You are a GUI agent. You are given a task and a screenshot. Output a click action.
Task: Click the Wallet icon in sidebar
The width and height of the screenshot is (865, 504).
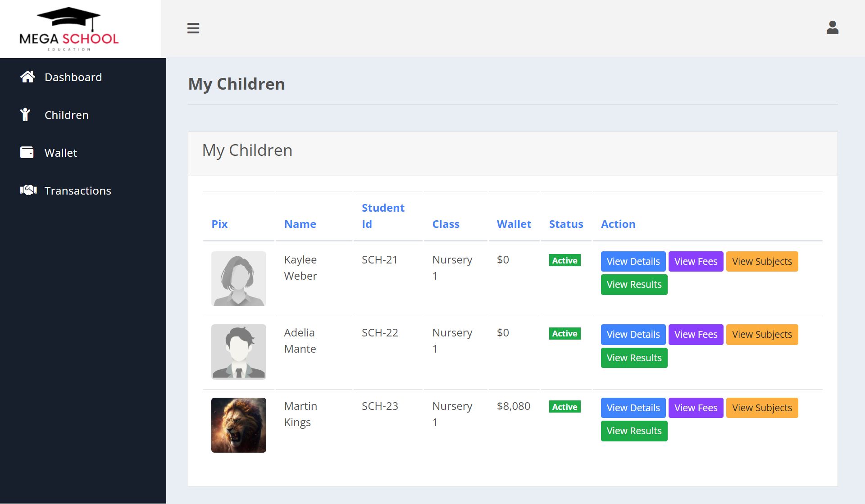[27, 153]
